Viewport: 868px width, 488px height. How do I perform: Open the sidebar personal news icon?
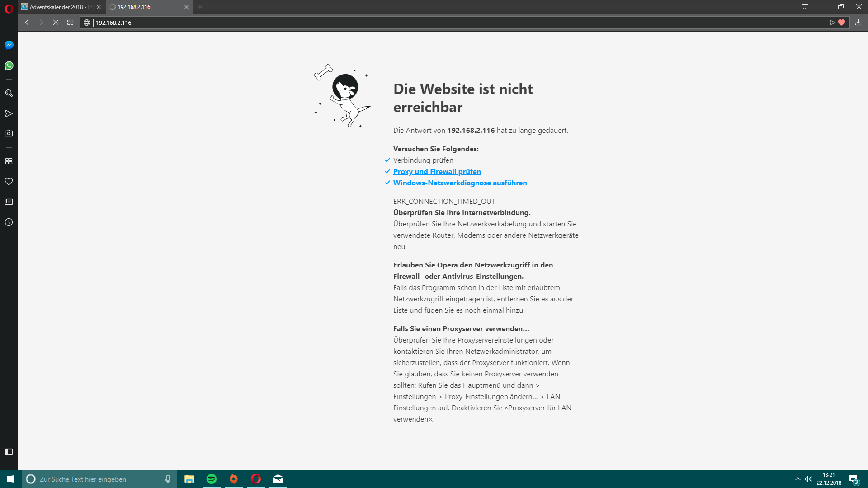(9, 202)
